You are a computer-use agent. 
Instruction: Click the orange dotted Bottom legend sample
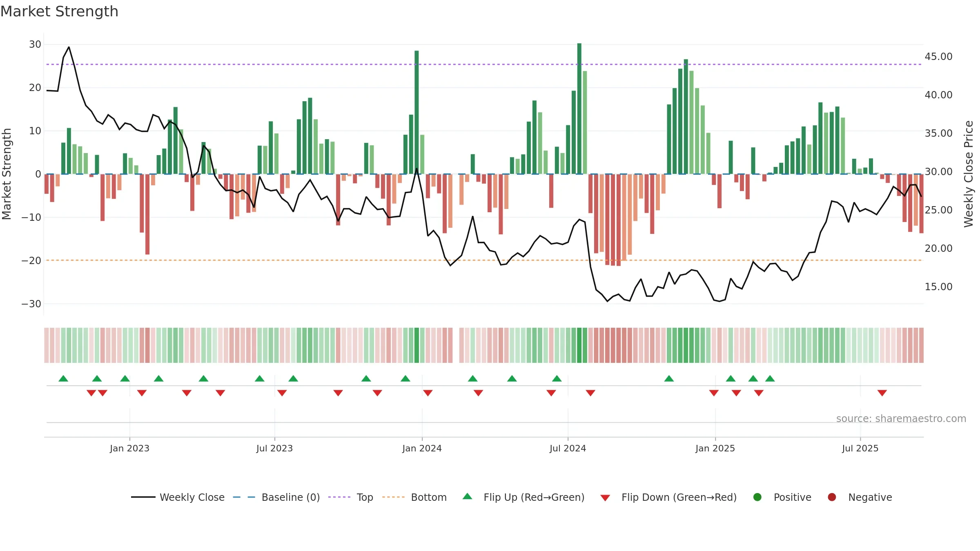393,497
